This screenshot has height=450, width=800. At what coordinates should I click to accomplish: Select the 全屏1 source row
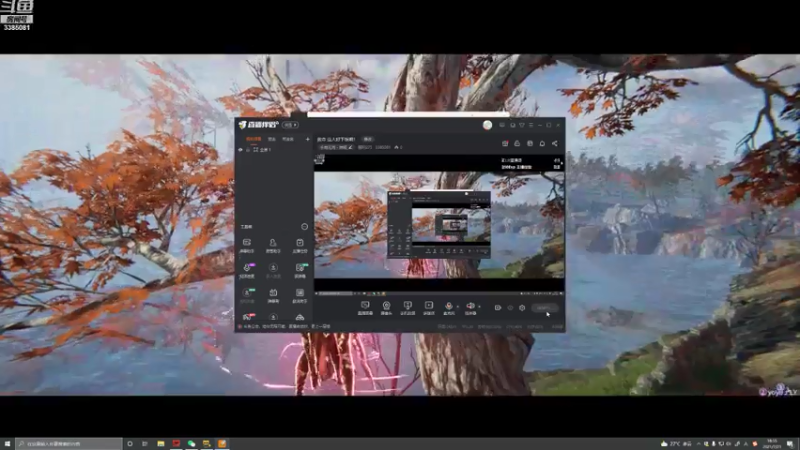[x=274, y=150]
